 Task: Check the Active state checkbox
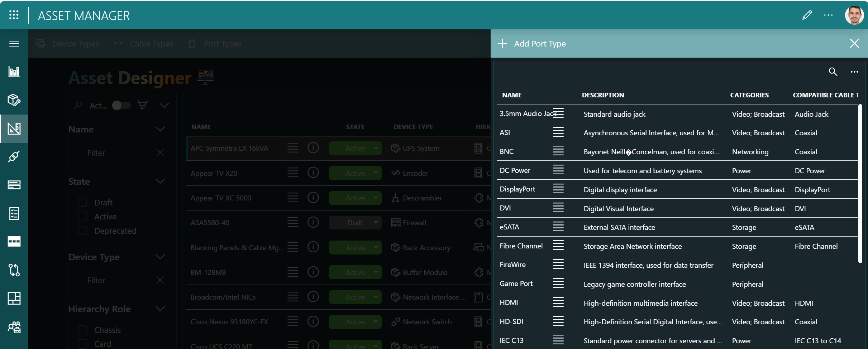pos(82,217)
